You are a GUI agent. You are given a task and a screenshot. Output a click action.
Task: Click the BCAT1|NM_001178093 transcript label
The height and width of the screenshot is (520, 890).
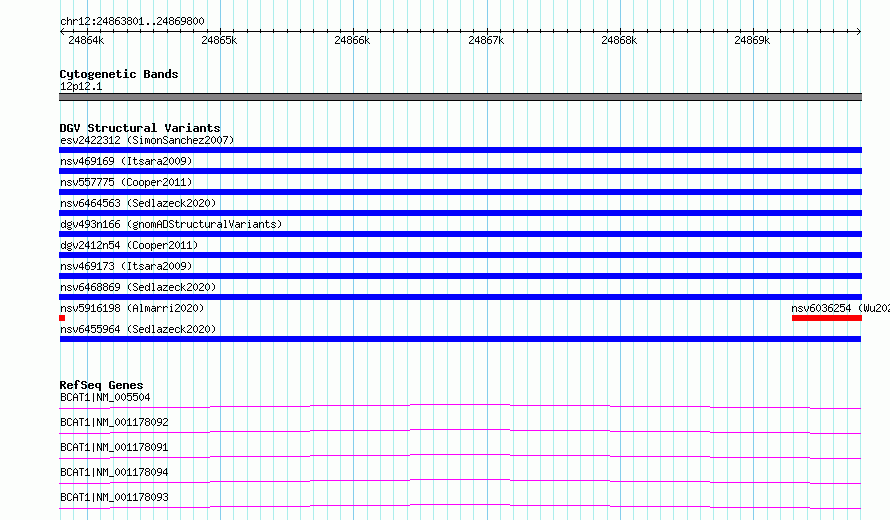(x=114, y=497)
